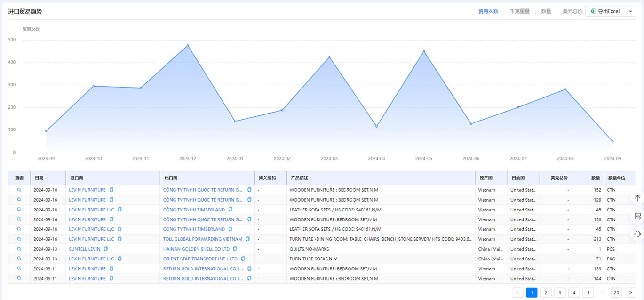Open the ORIENT STAR TRANSPORT INT L LTD link
644x300 pixels.
[200, 259]
